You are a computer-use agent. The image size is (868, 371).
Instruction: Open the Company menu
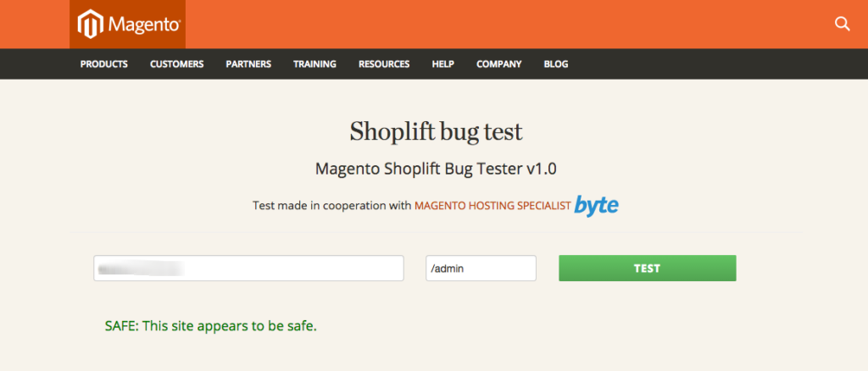(x=498, y=64)
